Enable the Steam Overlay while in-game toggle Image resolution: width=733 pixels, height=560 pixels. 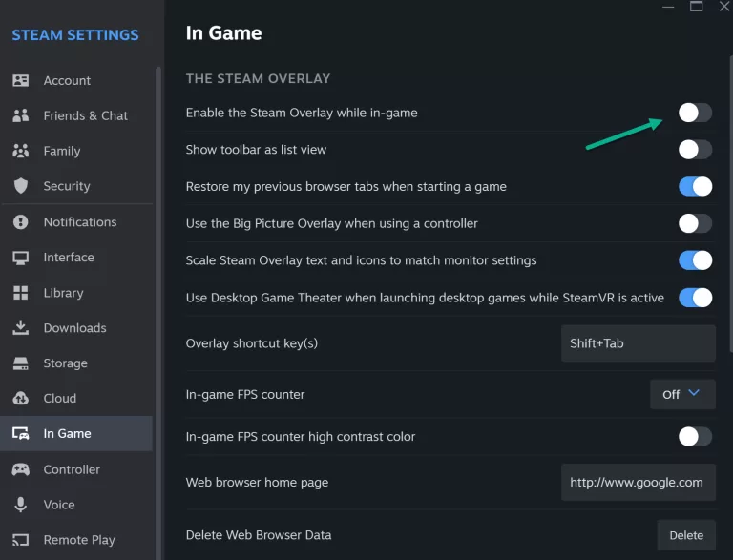[x=695, y=113]
